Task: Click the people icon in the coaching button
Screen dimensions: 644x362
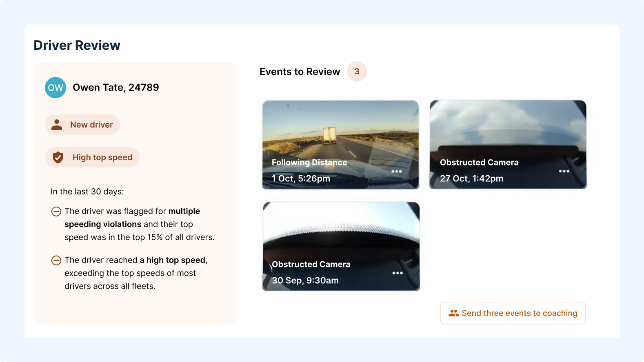Action: (x=454, y=313)
